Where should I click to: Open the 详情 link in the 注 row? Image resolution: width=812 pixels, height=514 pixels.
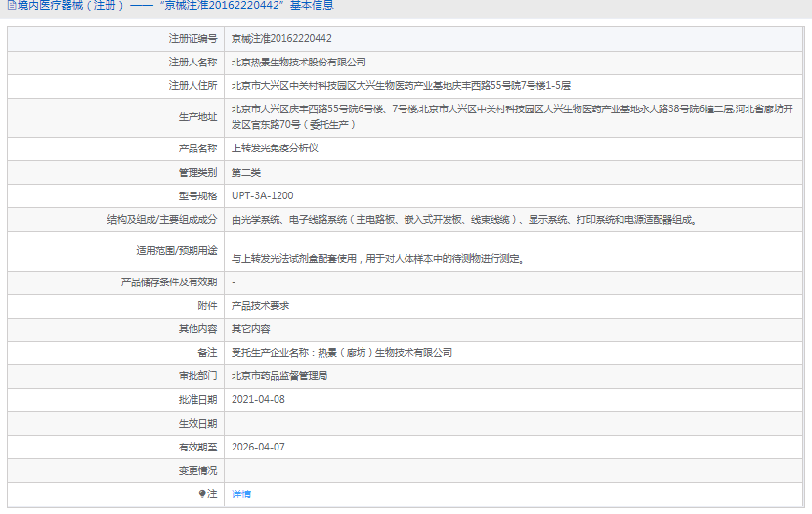click(240, 494)
